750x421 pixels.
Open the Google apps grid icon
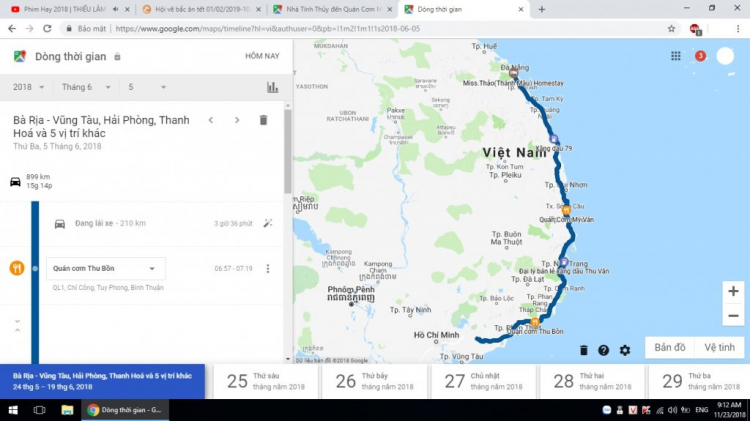pyautogui.click(x=675, y=56)
